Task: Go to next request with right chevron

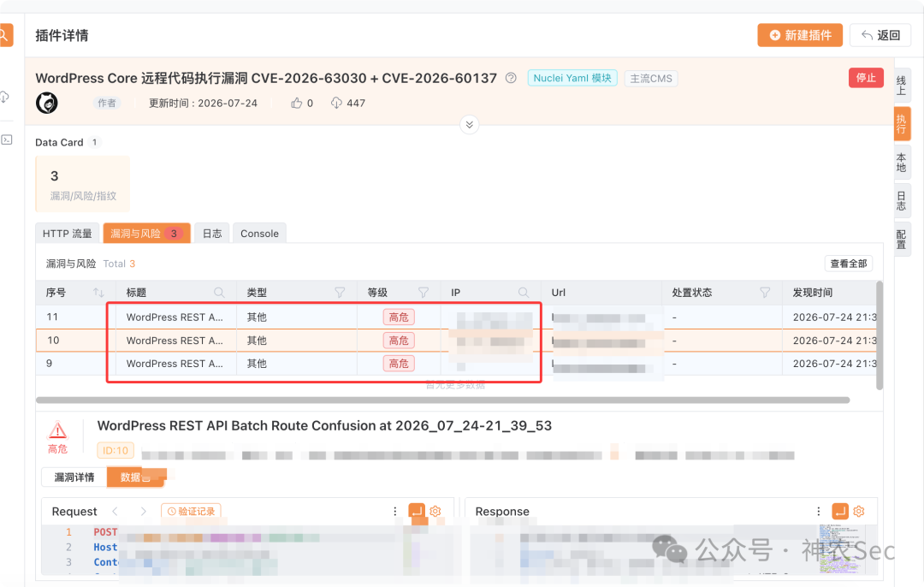Action: (143, 511)
